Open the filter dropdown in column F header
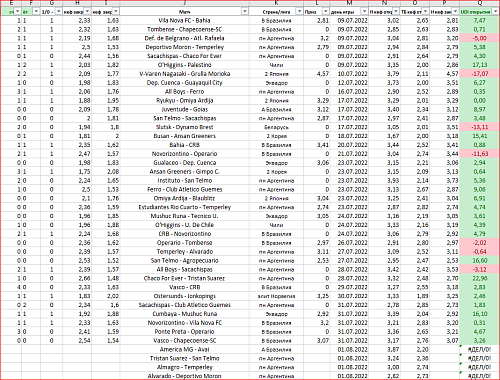The image size is (500, 380). click(x=36, y=12)
